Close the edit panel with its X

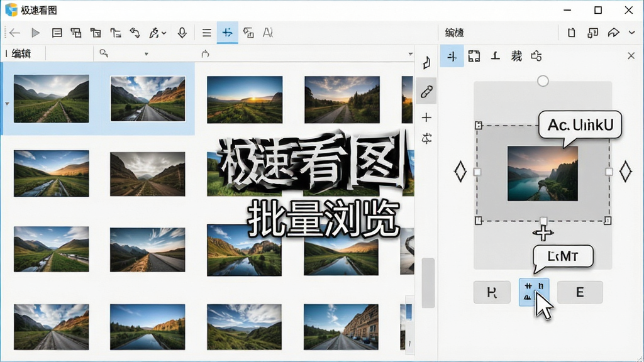(x=631, y=56)
